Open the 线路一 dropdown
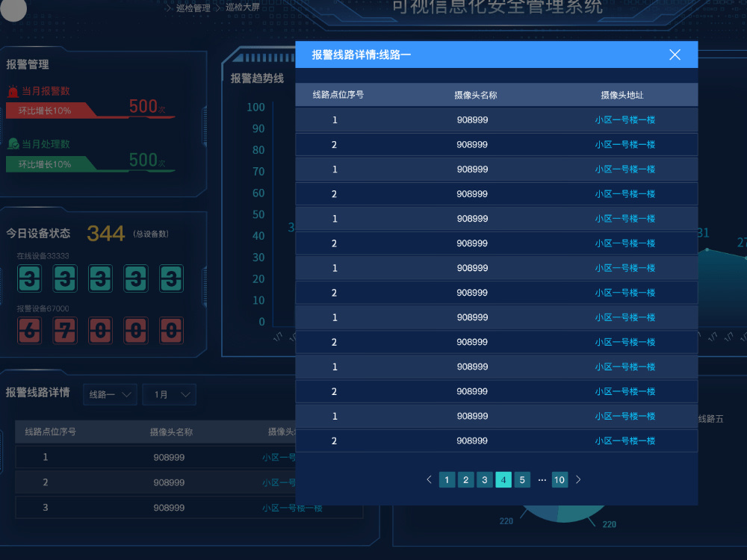The width and height of the screenshot is (747, 560). (110, 394)
